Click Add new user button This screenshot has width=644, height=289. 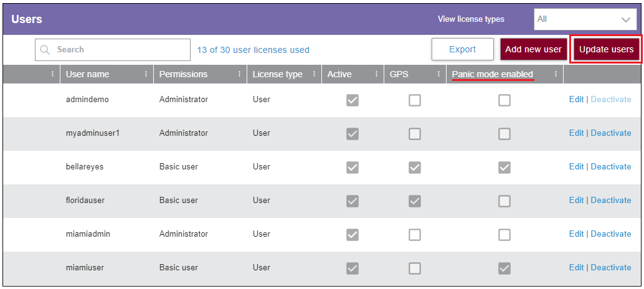tap(533, 50)
